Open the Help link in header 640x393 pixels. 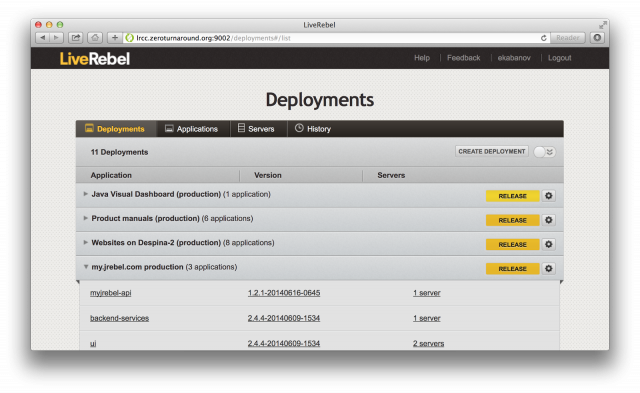point(422,58)
